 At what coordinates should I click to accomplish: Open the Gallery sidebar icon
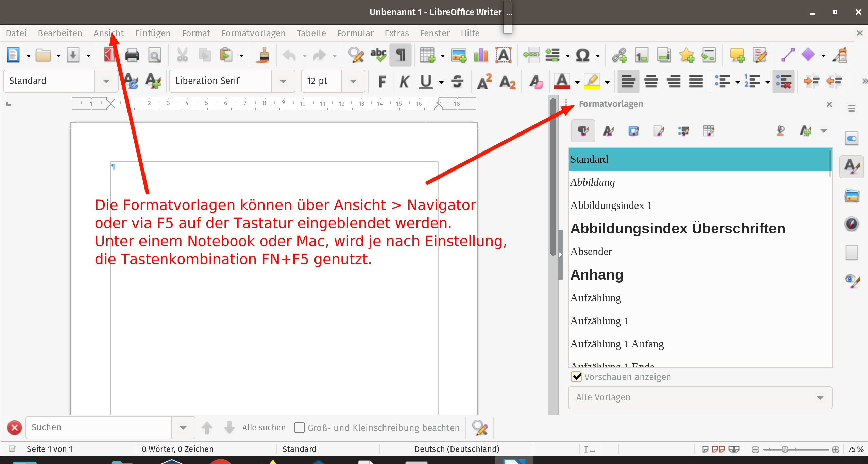click(x=851, y=196)
